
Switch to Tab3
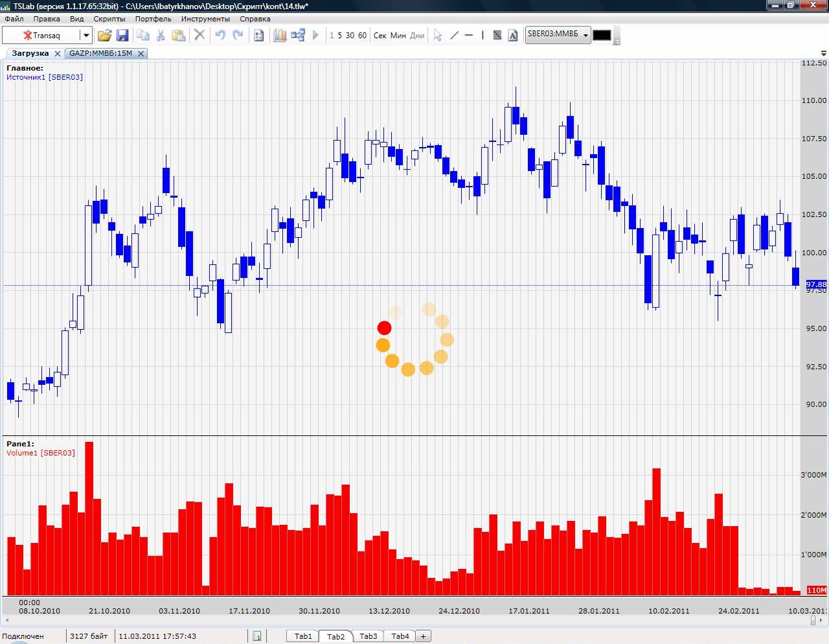(368, 636)
